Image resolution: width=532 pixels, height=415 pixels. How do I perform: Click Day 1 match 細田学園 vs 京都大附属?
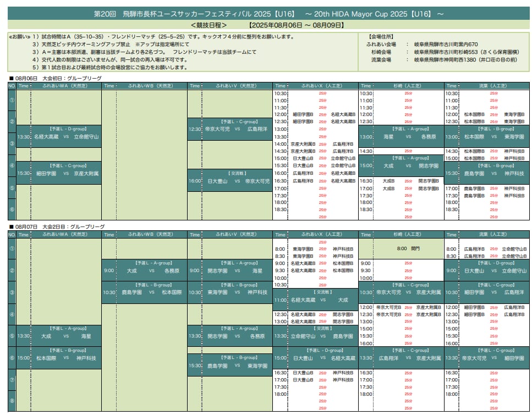point(66,173)
